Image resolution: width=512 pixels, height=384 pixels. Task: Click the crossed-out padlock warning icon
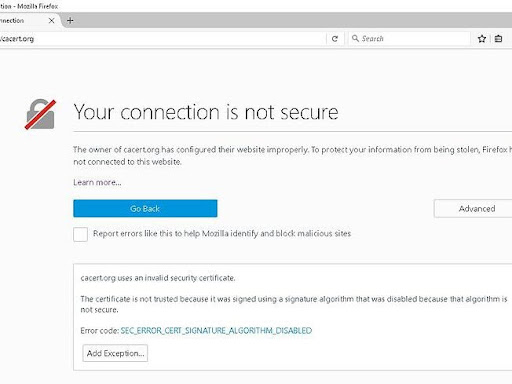point(41,114)
